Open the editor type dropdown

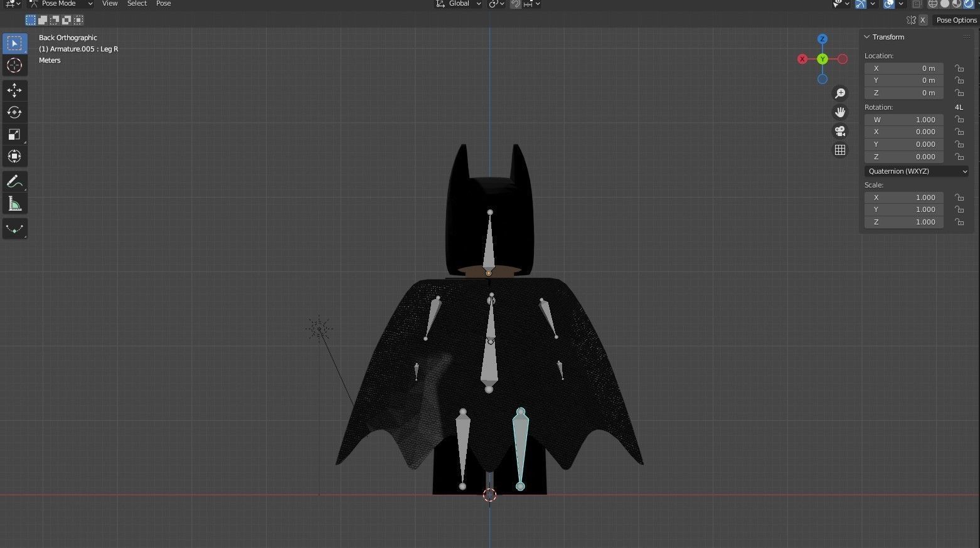click(x=13, y=4)
